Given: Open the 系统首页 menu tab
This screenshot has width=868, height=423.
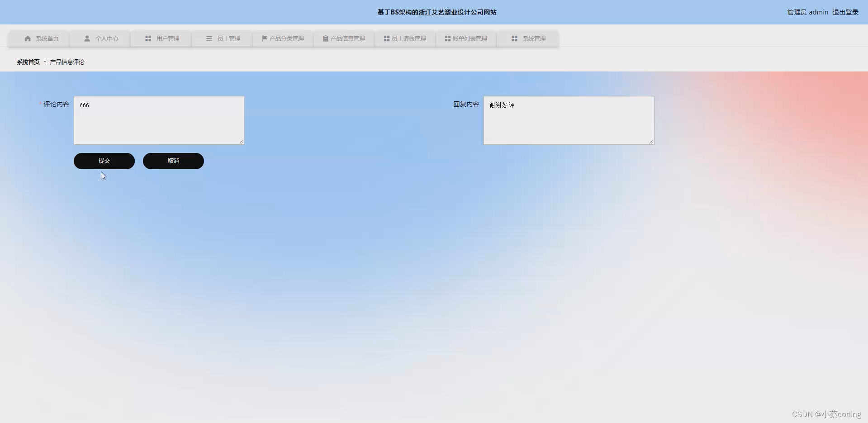Looking at the screenshot, I should point(38,38).
